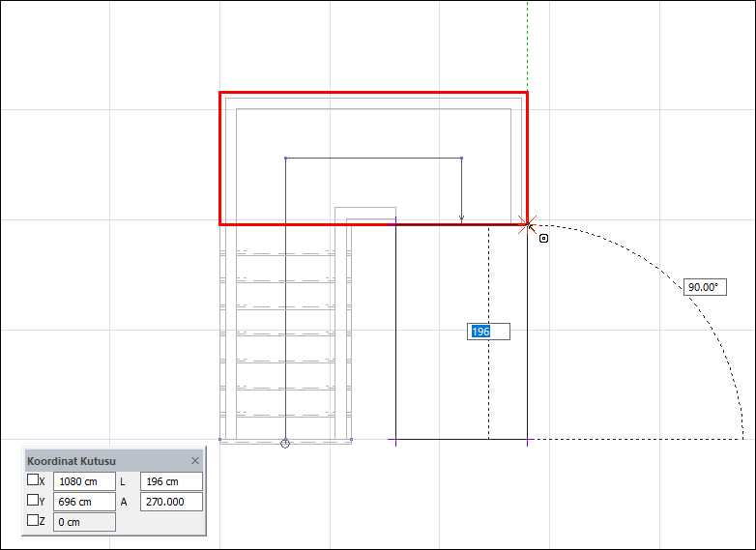Click the X field showing 1080 cm

[84, 481]
